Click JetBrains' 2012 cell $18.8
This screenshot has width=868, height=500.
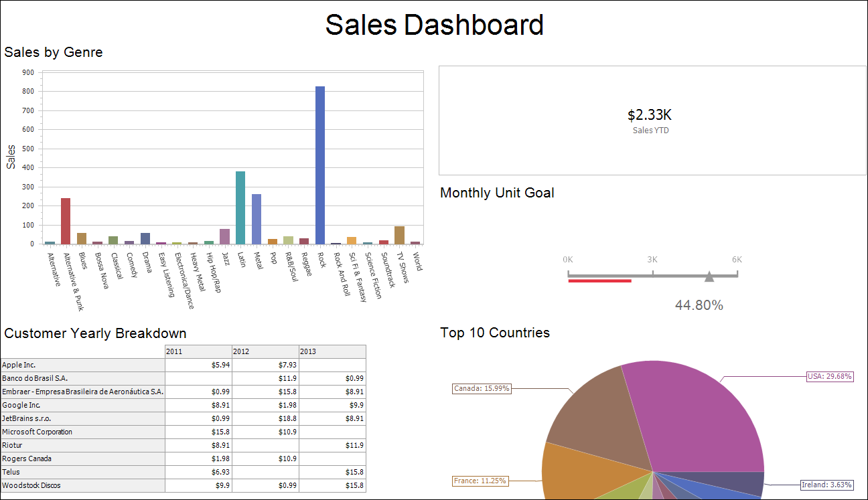coord(265,418)
